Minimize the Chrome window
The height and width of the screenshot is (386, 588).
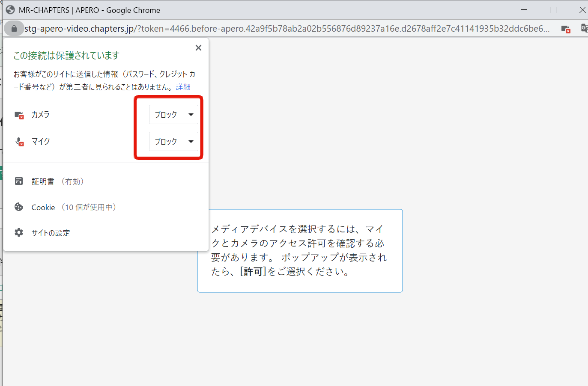click(524, 10)
